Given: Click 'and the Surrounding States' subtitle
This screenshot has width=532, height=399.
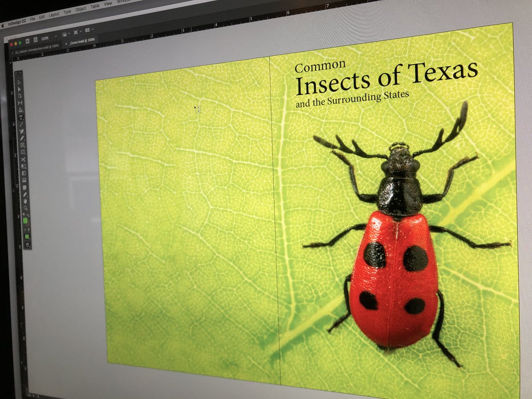Looking at the screenshot, I should (x=352, y=99).
